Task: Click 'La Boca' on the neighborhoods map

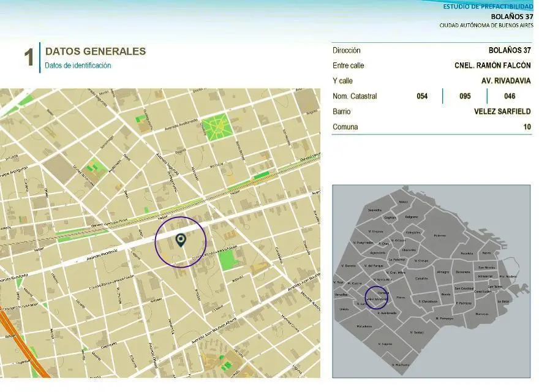Action: click(503, 301)
